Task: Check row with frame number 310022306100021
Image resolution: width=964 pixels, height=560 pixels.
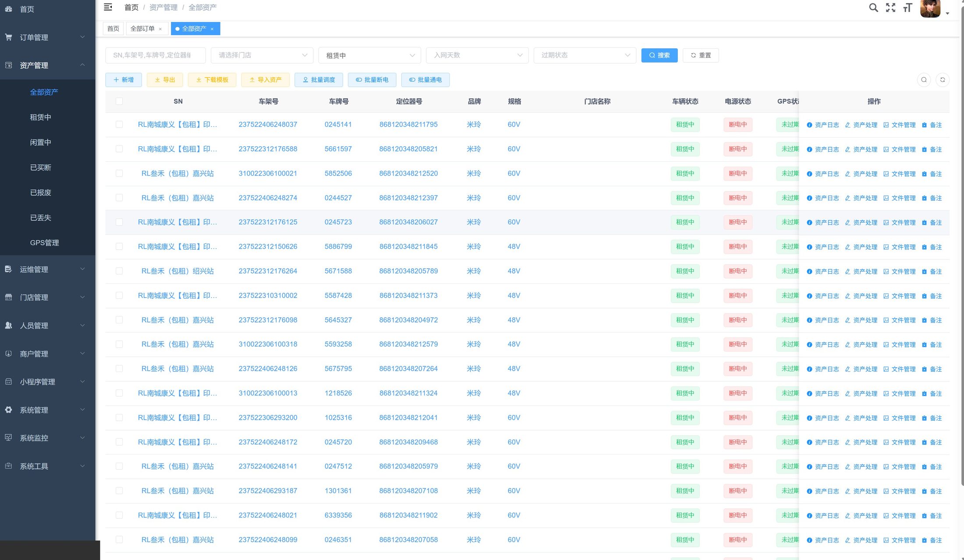Action: pos(119,173)
